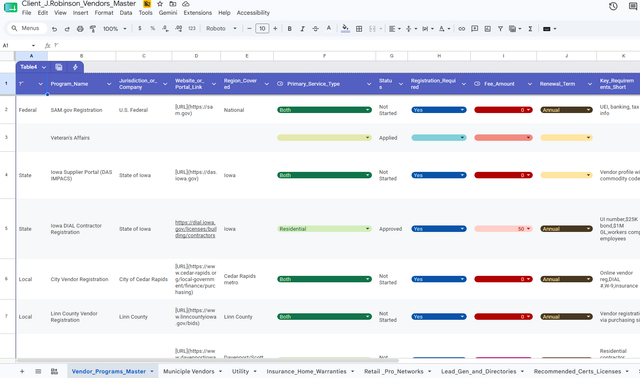
Task: Decrease font size with minus button
Action: tap(249, 29)
